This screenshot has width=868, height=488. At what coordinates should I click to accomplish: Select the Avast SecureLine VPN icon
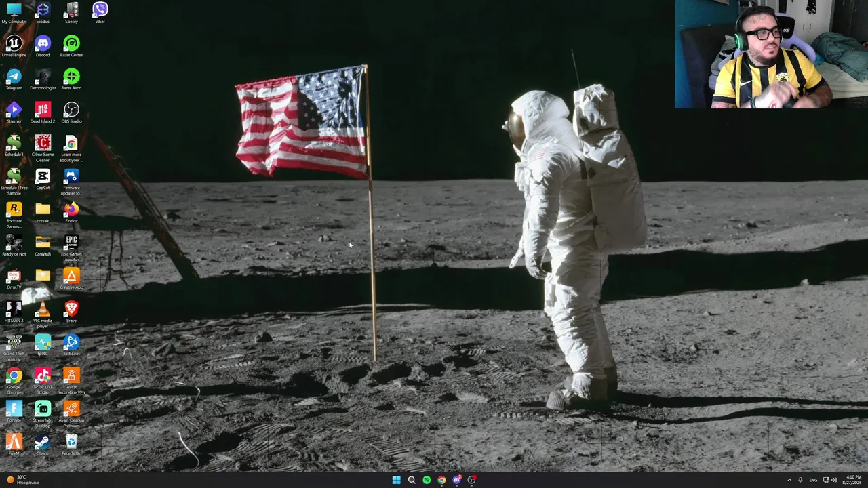[71, 381]
